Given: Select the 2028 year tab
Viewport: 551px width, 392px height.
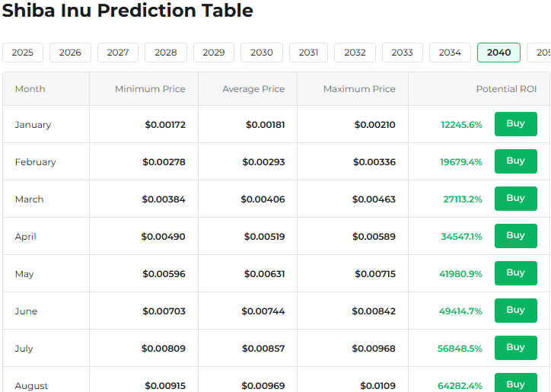Looking at the screenshot, I should click(166, 53).
